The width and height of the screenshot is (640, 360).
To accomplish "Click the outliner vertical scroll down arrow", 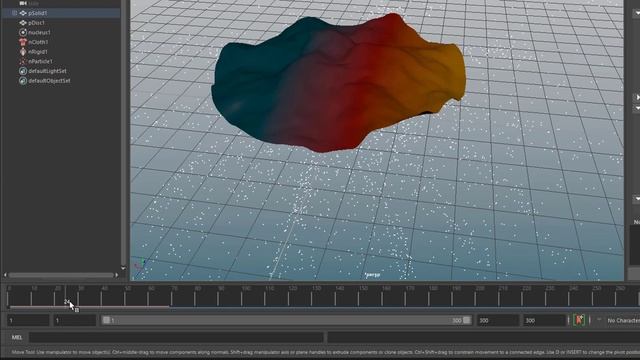I will tap(123, 268).
